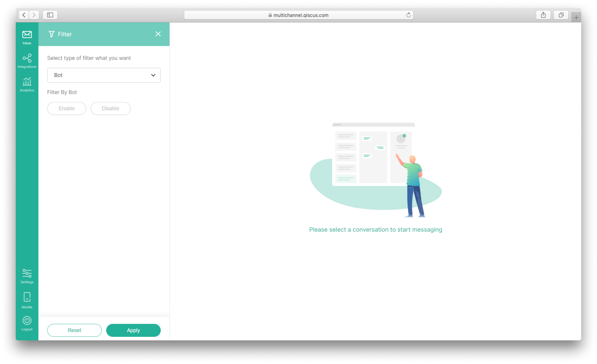Open the Settings section

[x=27, y=276]
